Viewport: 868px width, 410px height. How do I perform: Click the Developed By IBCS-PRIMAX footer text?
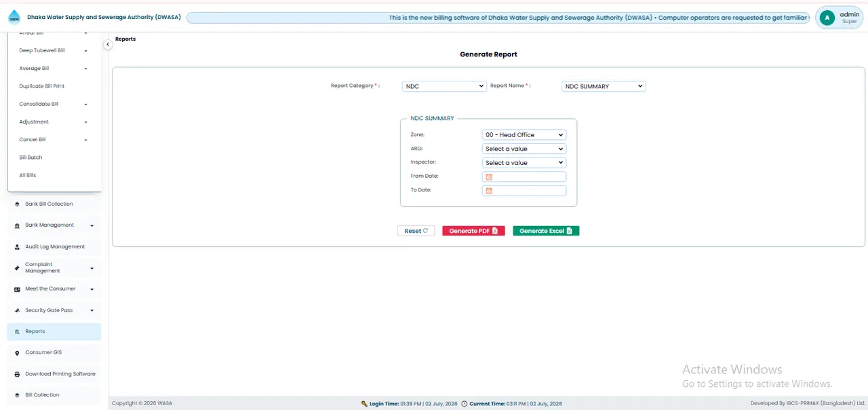click(x=808, y=404)
